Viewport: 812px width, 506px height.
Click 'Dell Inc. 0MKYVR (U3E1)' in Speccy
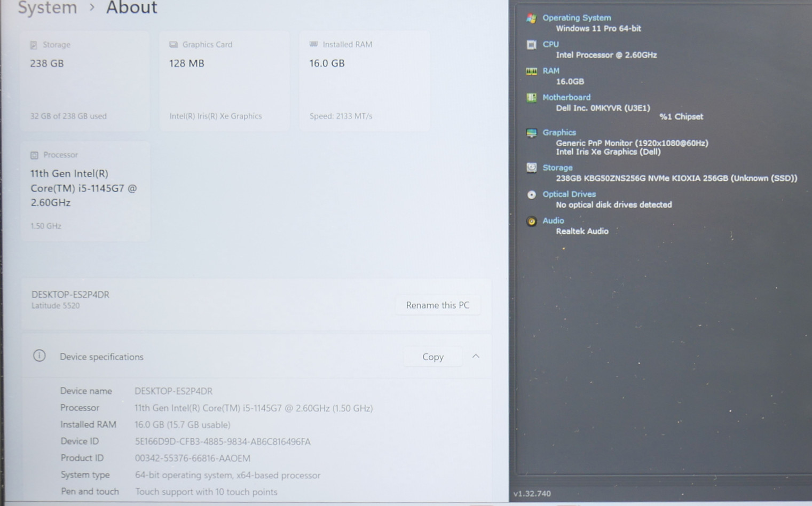pyautogui.click(x=603, y=108)
